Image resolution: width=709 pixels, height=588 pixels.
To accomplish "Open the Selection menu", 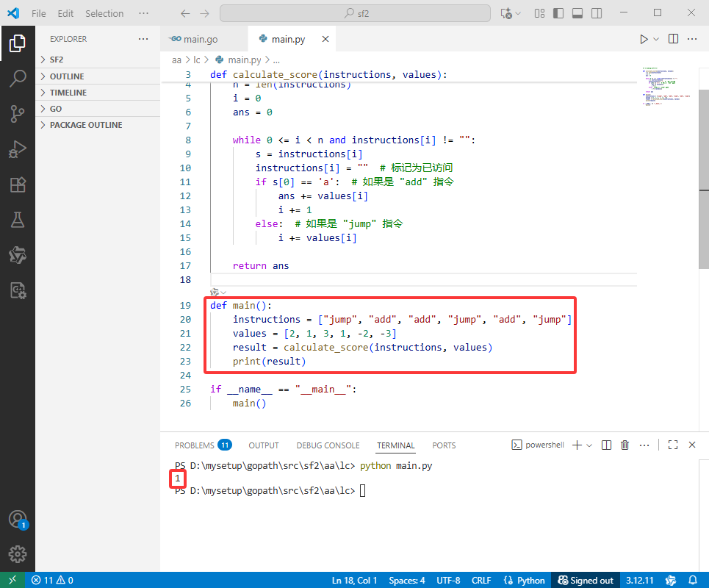I will point(104,13).
